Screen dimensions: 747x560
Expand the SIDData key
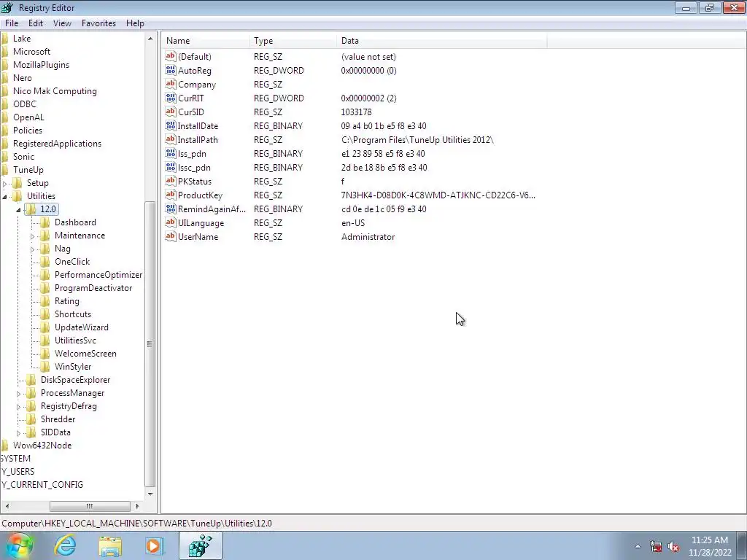click(18, 433)
